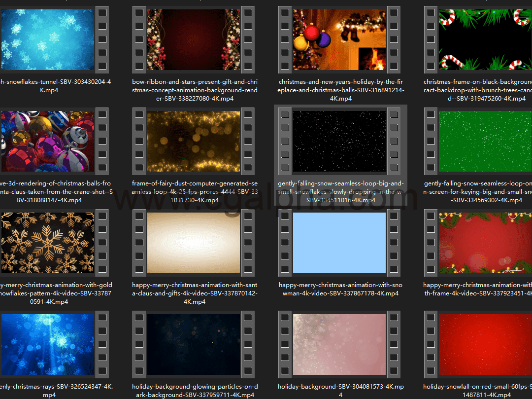Viewport: 532px width, 399px height.
Task: Click the happy-merry-christmas snowman file name text
Action: click(x=340, y=289)
